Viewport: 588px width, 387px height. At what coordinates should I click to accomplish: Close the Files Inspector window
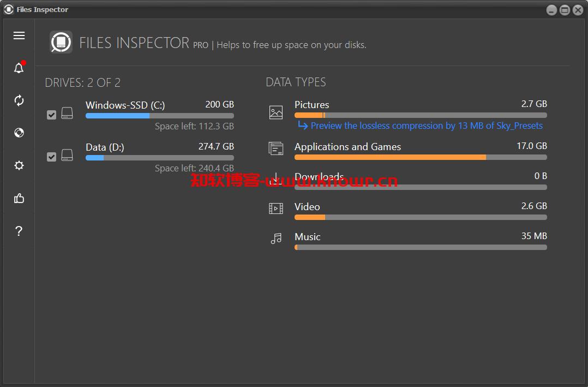(x=578, y=10)
